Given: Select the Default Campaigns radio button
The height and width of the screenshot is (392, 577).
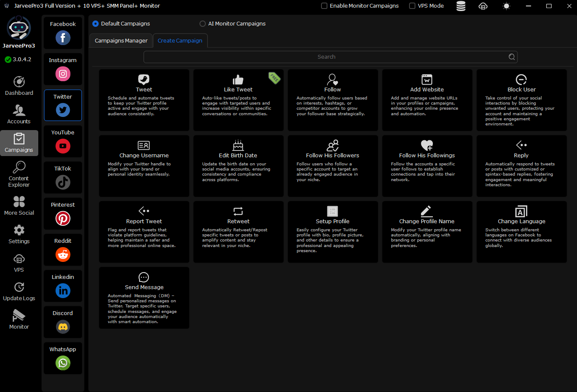Looking at the screenshot, I should pos(96,24).
